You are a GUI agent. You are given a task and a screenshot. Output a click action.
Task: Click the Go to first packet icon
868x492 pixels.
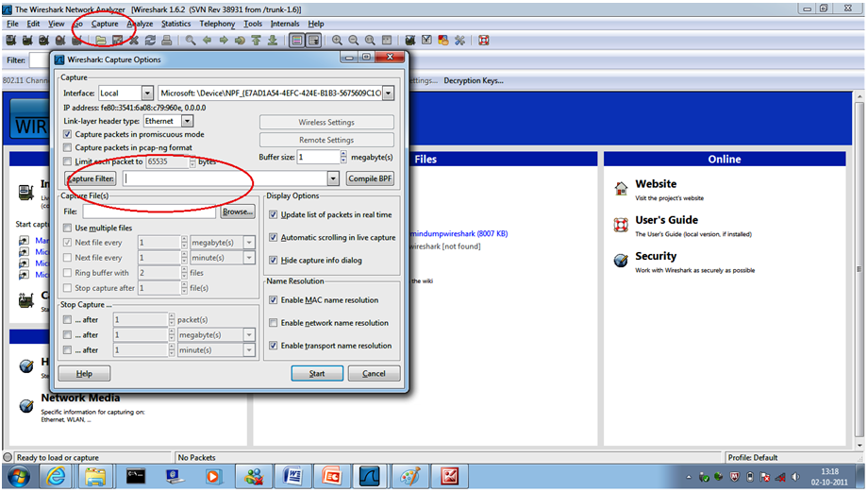point(256,41)
